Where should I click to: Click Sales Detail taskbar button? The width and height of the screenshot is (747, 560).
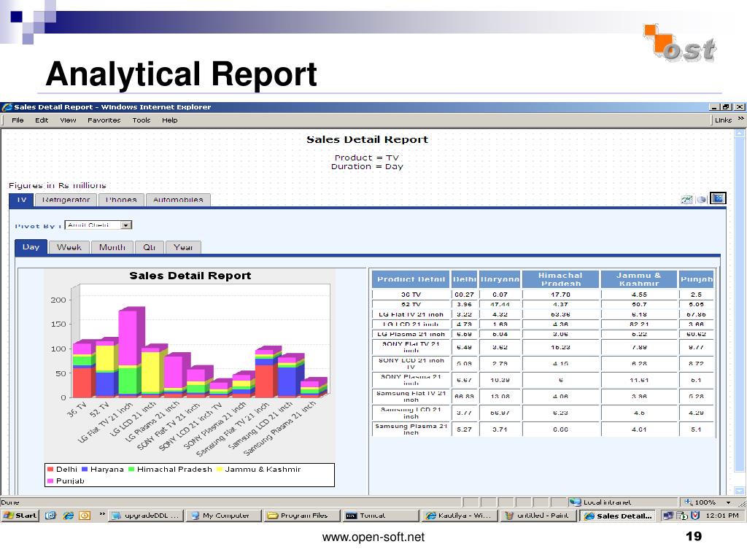pos(618,516)
